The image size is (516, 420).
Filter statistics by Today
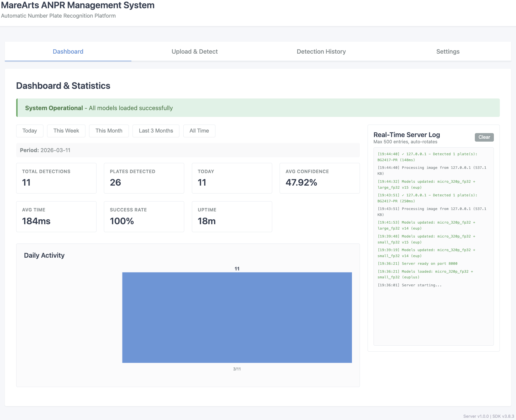click(x=30, y=131)
